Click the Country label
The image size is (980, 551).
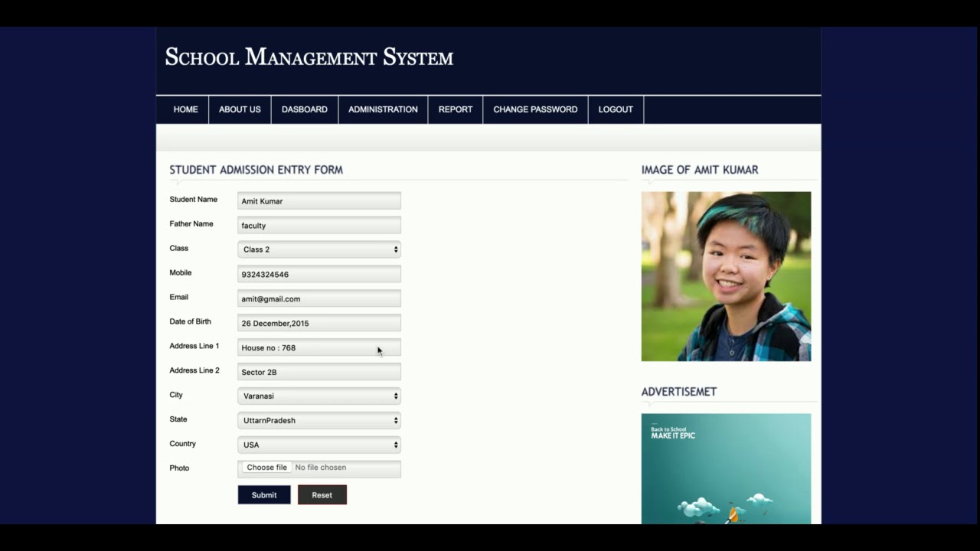[182, 444]
